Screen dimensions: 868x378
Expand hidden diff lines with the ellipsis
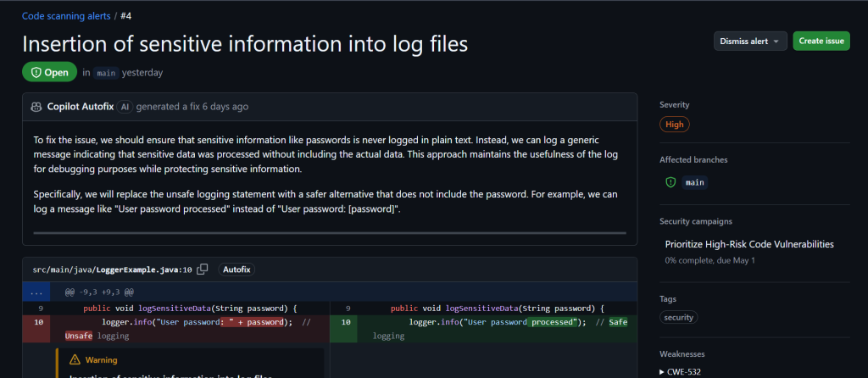tap(36, 291)
